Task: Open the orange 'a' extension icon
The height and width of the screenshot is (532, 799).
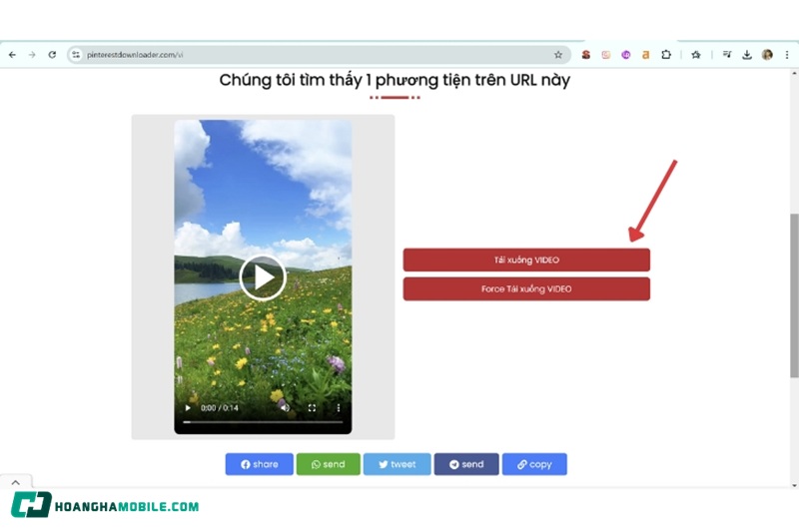Action: (645, 55)
